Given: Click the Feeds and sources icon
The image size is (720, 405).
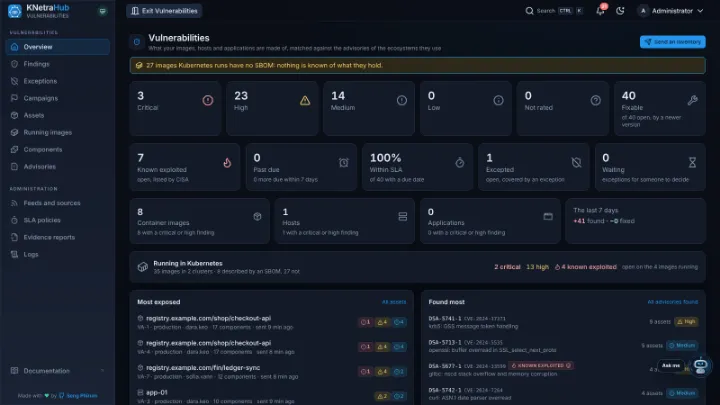Looking at the screenshot, I should 15,202.
